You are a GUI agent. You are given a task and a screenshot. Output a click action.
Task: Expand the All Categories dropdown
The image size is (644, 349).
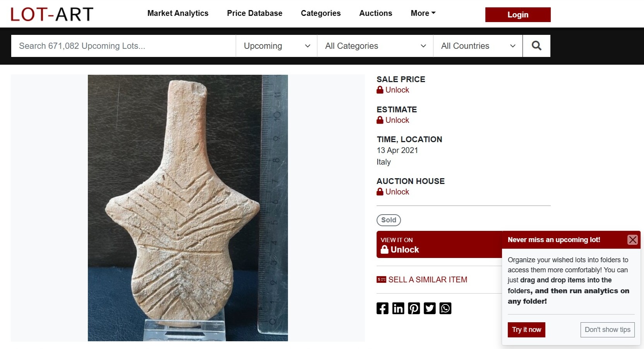click(x=375, y=46)
